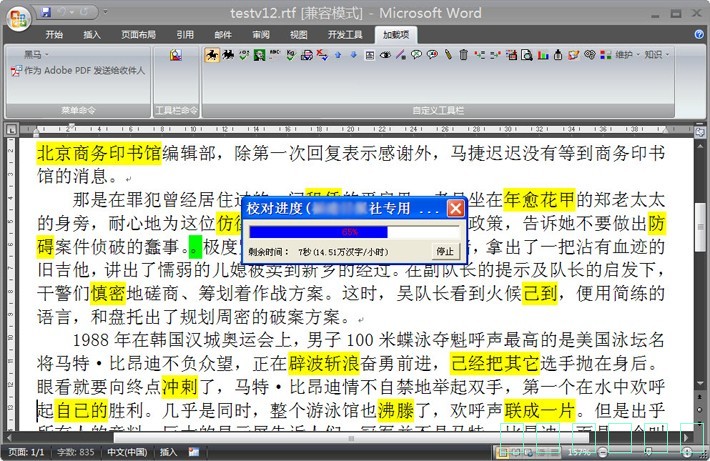Click the single black horse proofreading icon

[x=212, y=55]
